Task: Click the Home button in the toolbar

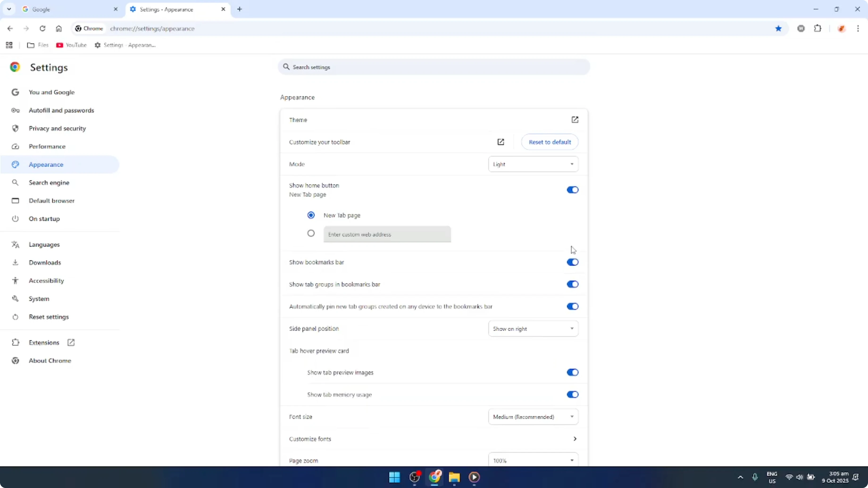Action: click(x=59, y=29)
